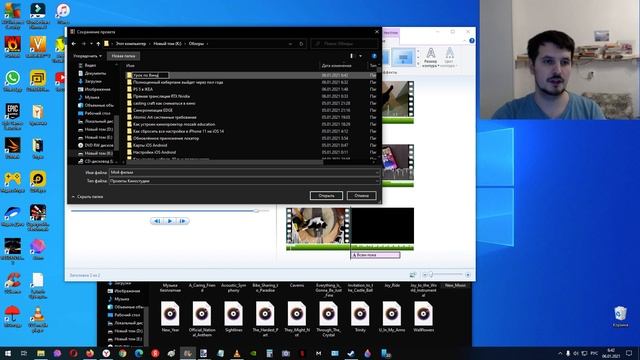Open the Epic Games Launcher shortcut
The width and height of the screenshot is (640, 360).
tap(13, 116)
